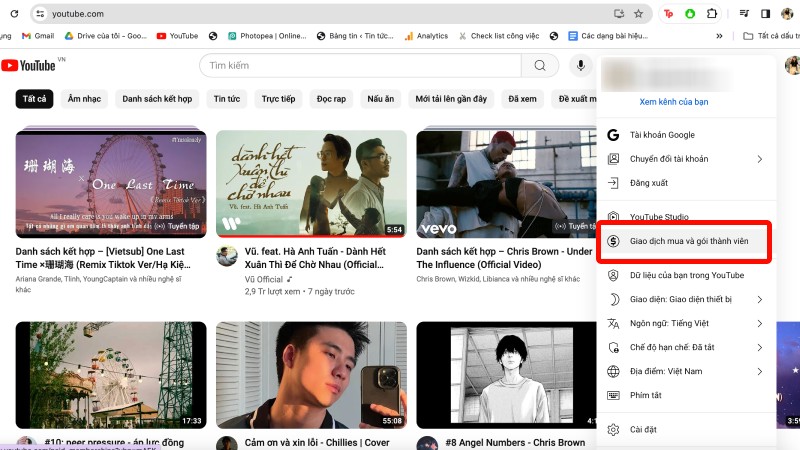800x450 pixels.
Task: Open the Chris Brown Under The Influence thumbnail
Action: (506, 184)
